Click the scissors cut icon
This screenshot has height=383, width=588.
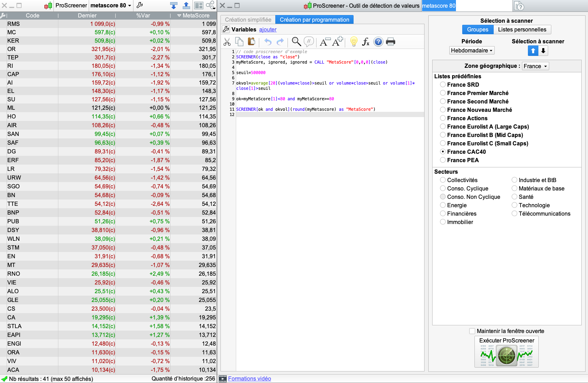tap(227, 42)
